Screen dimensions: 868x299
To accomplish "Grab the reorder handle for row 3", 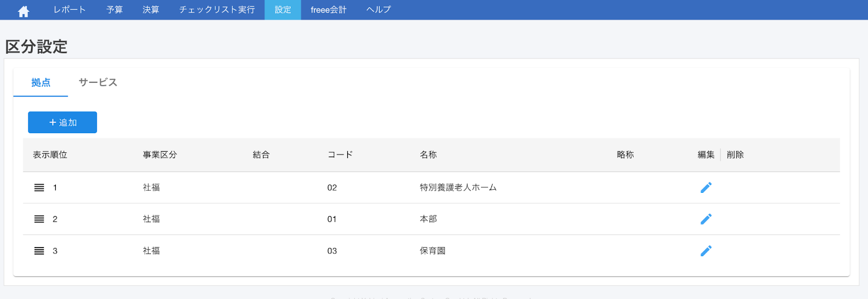I will (x=39, y=251).
